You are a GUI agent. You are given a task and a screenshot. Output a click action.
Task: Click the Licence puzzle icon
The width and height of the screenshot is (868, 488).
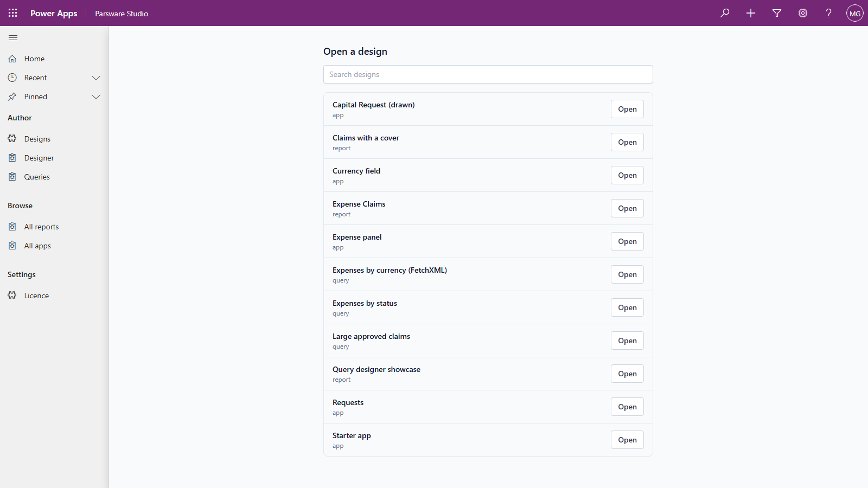(12, 296)
